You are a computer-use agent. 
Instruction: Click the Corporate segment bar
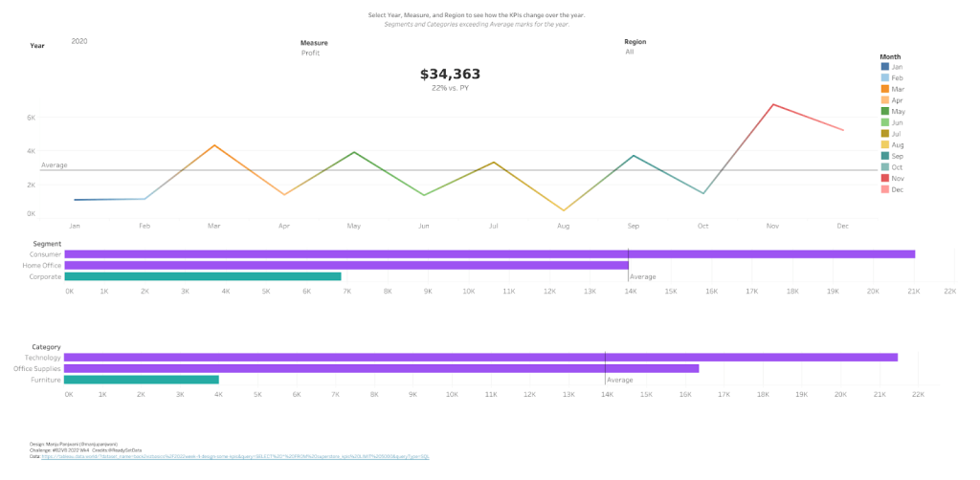(203, 276)
